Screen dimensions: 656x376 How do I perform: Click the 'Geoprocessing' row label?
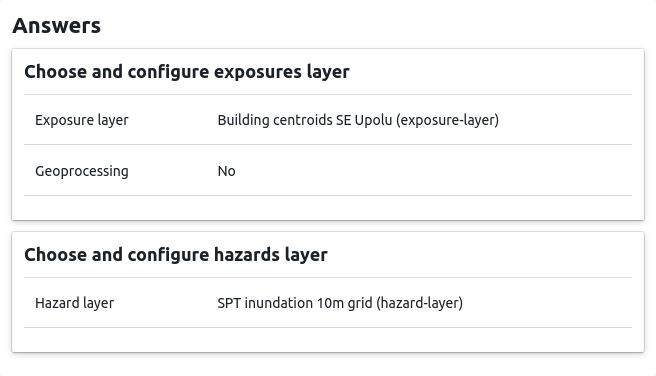(x=82, y=171)
